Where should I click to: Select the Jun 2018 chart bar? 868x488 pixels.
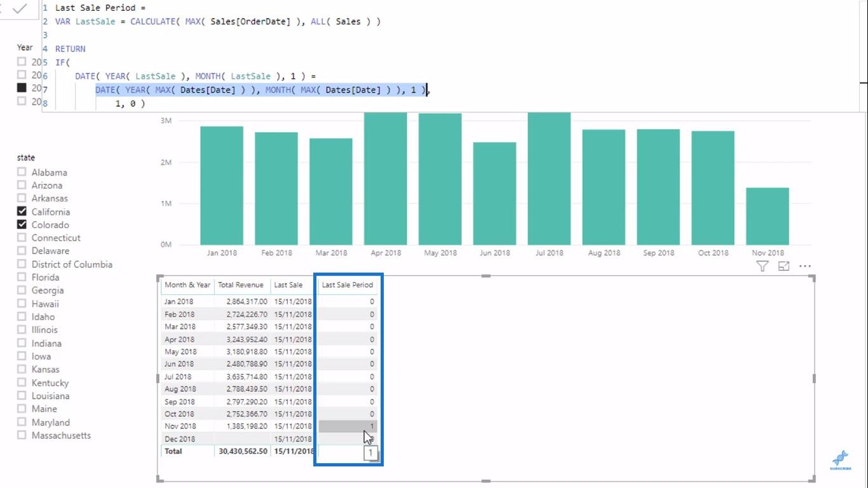coord(494,193)
